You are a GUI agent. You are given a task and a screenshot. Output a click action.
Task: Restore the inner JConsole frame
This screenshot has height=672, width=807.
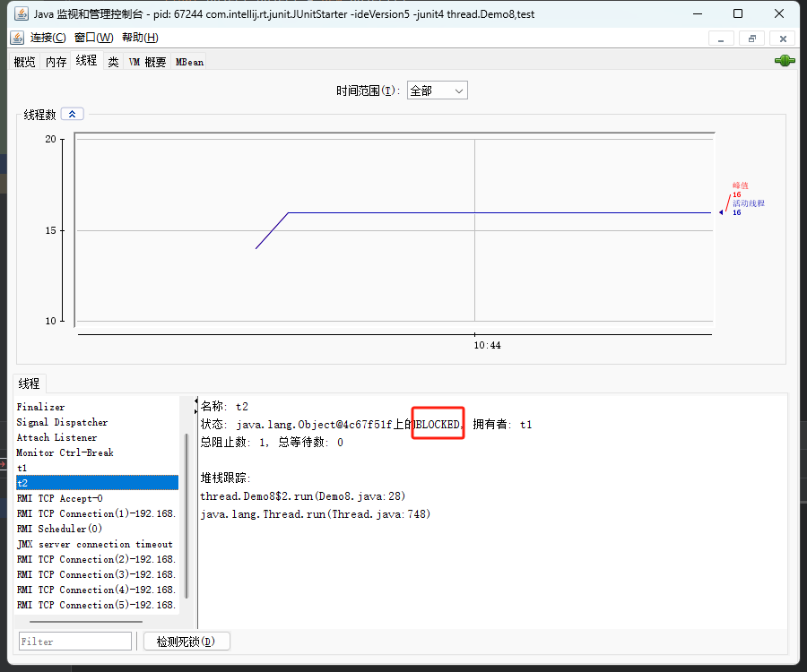[x=752, y=39]
